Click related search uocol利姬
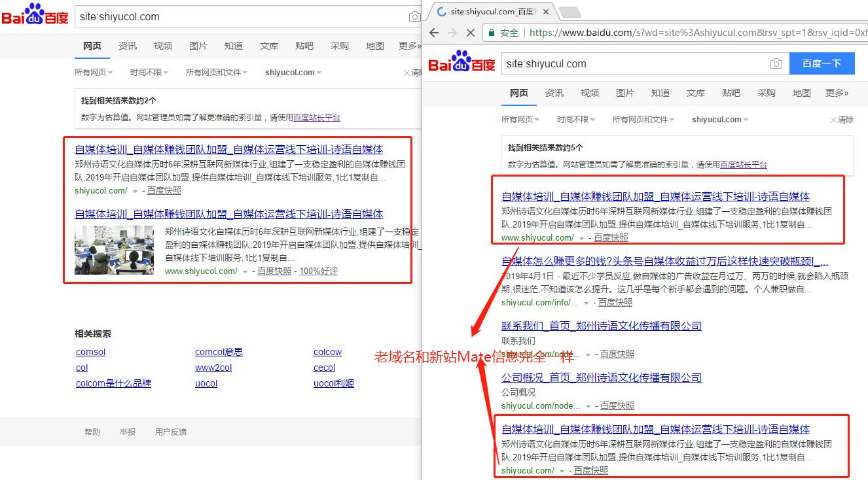Screen dimensions: 868x480 tap(334, 384)
